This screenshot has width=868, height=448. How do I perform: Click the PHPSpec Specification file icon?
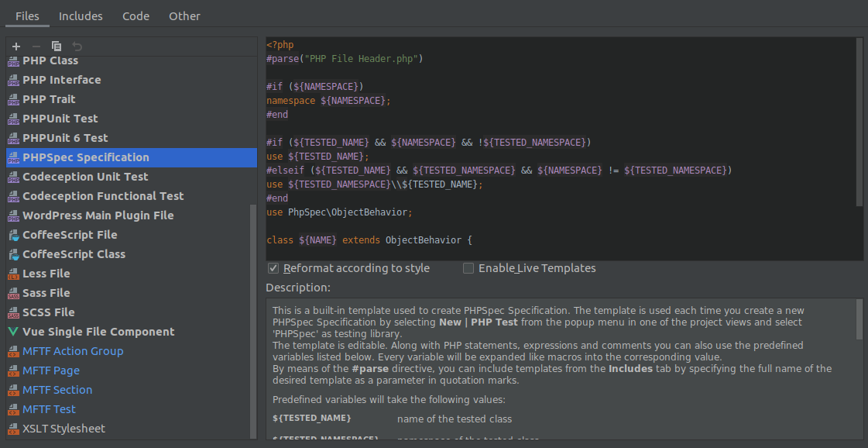point(13,158)
